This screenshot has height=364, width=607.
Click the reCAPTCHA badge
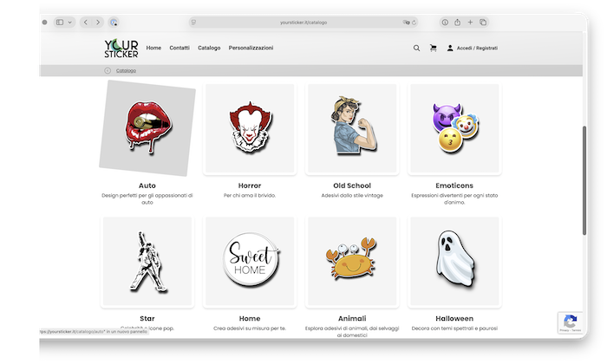pos(569,322)
